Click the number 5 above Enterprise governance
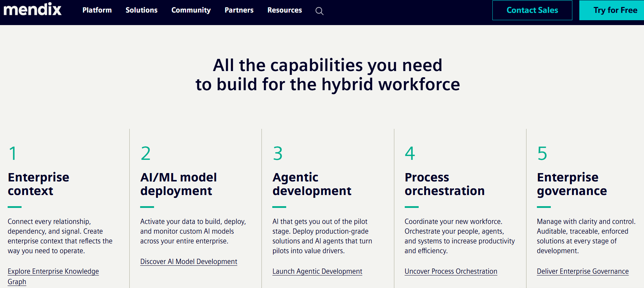 (x=542, y=153)
